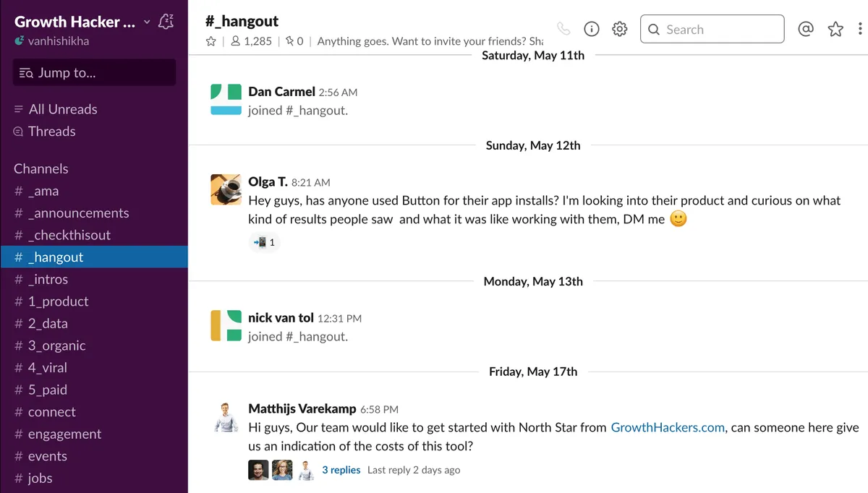
Task: Click Matthijs Varekamp's profile avatar
Action: (x=226, y=418)
